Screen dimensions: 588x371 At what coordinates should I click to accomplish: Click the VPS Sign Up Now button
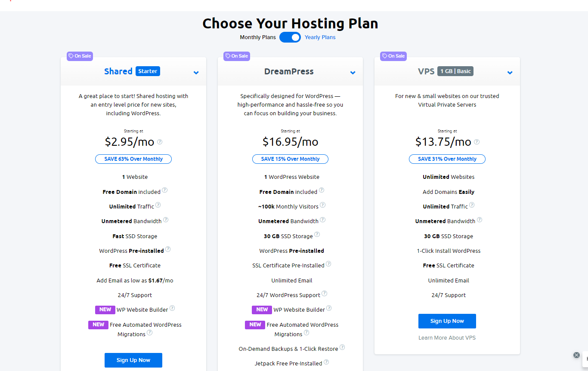pyautogui.click(x=447, y=321)
